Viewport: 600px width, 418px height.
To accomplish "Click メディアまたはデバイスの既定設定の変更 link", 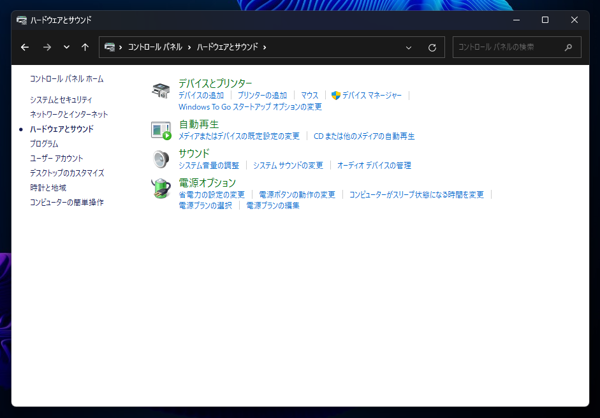I will (x=239, y=136).
